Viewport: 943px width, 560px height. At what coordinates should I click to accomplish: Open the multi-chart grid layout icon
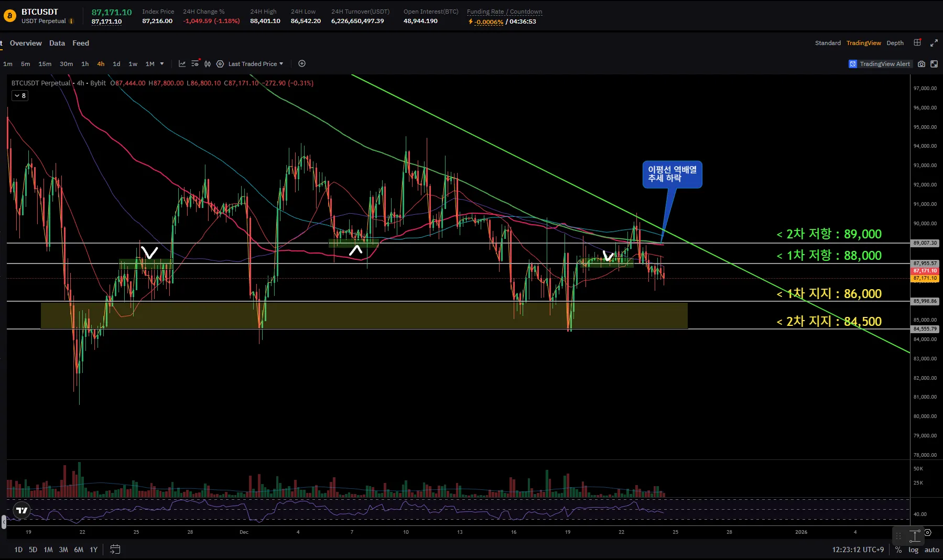pyautogui.click(x=917, y=43)
